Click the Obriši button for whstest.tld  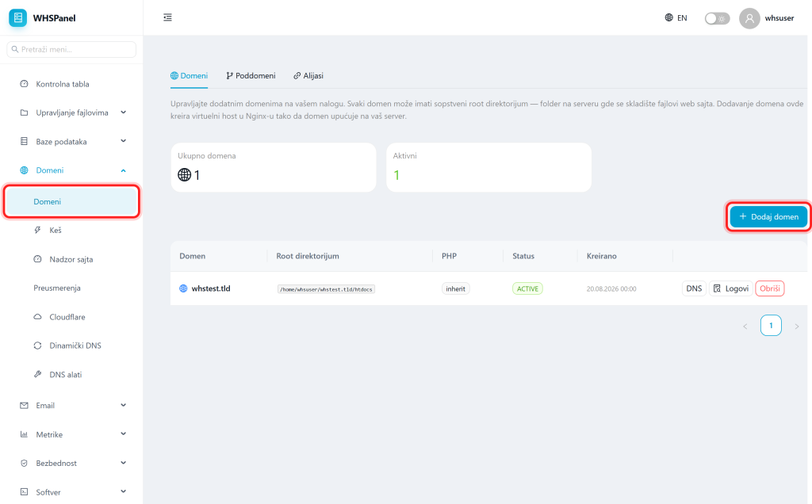[x=769, y=288]
